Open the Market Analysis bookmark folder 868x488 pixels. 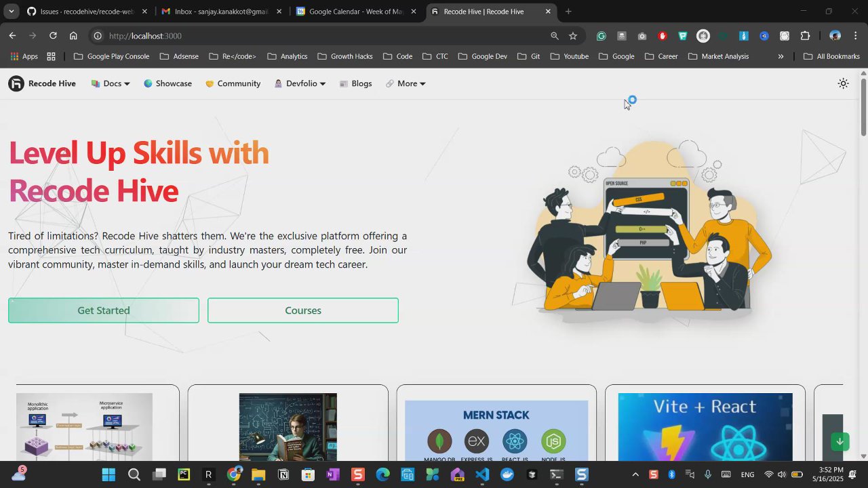click(718, 56)
